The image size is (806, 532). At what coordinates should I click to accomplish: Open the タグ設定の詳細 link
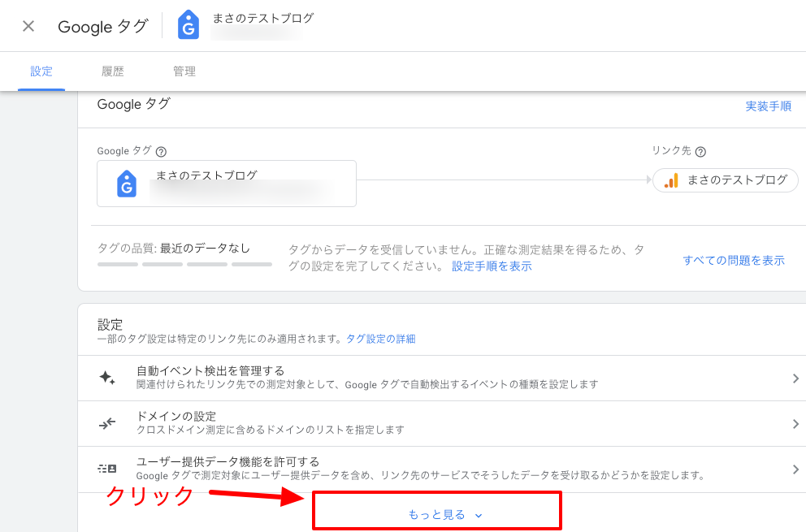coord(380,340)
